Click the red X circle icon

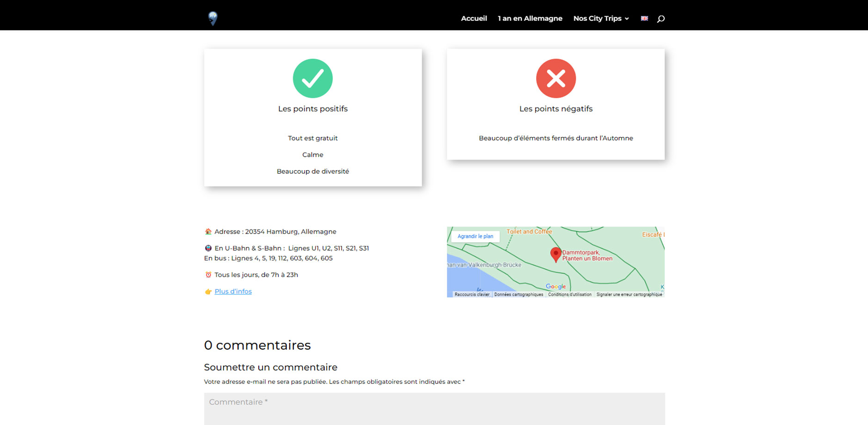click(556, 78)
